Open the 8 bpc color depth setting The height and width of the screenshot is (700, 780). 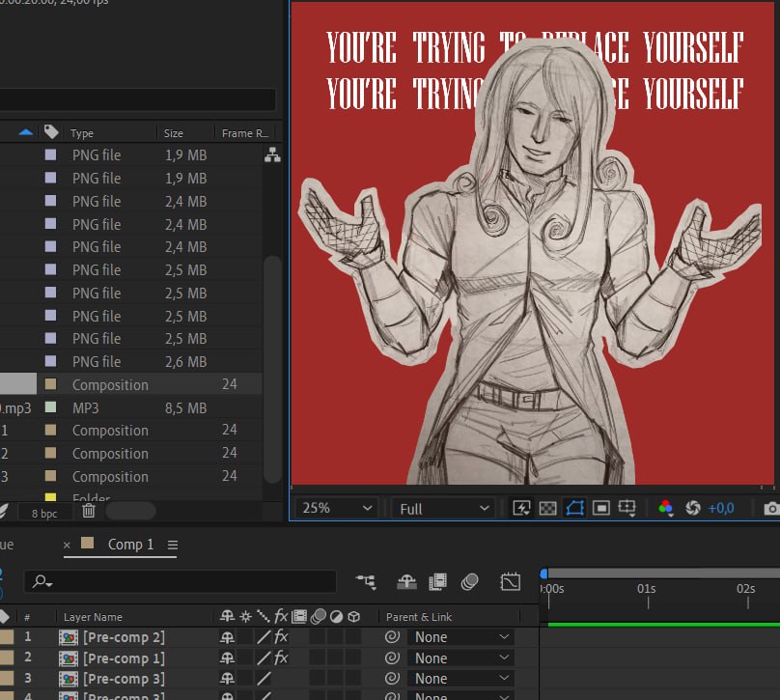(44, 514)
